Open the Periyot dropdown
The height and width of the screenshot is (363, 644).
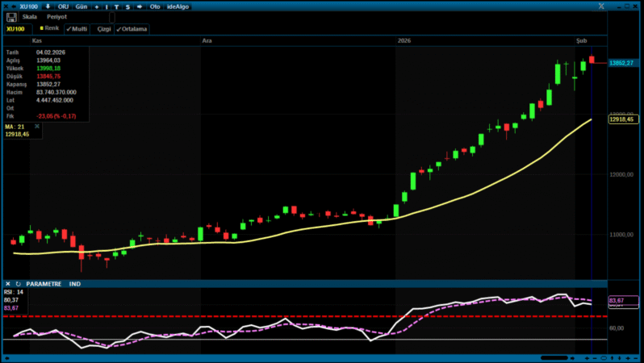pos(56,17)
